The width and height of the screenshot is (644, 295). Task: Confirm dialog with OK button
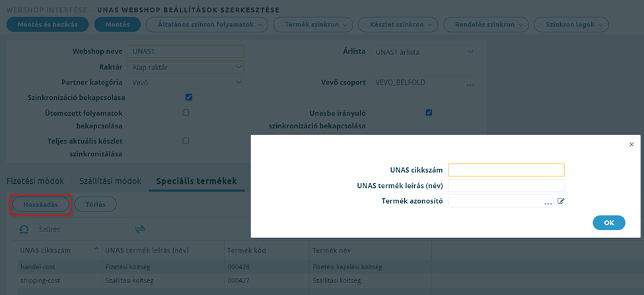[x=609, y=223]
